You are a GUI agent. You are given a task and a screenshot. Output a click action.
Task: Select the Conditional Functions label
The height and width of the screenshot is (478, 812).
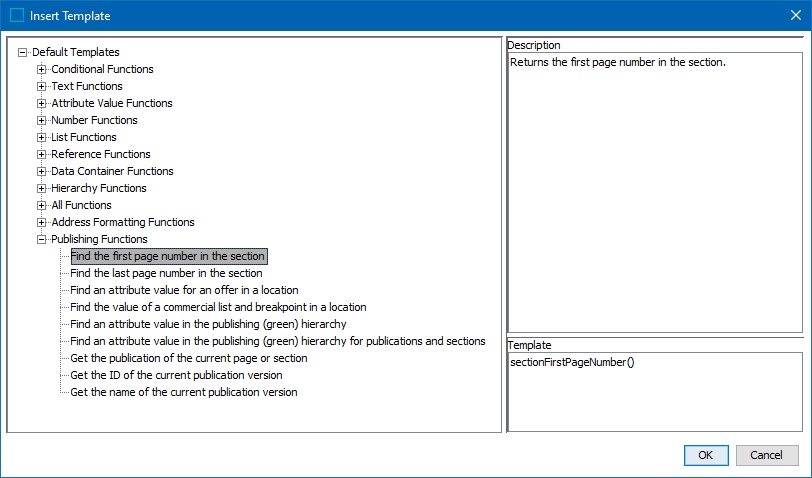pos(102,69)
